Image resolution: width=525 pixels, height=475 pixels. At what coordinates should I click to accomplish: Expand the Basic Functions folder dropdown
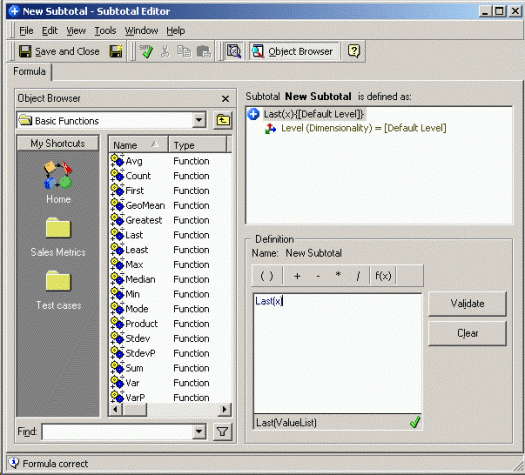click(199, 120)
